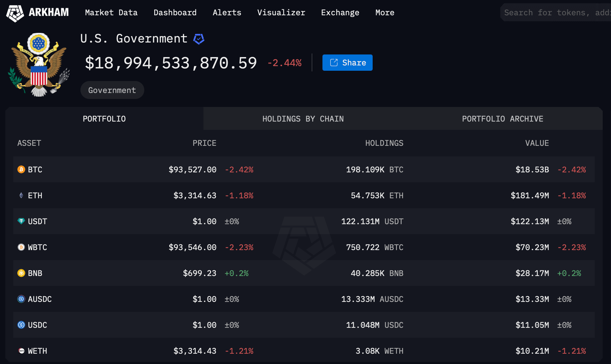Screen dimensions: 611x364
Task: Click the verified badge beside U.S. Government
Action: tap(199, 39)
